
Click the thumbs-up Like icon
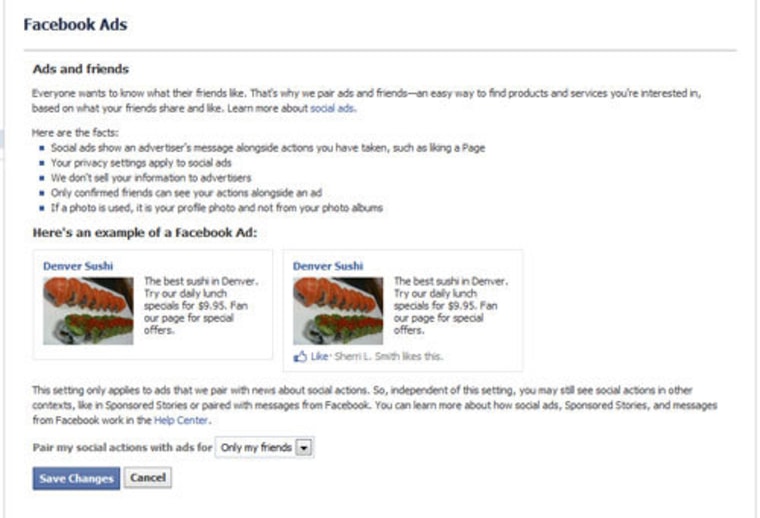click(299, 356)
